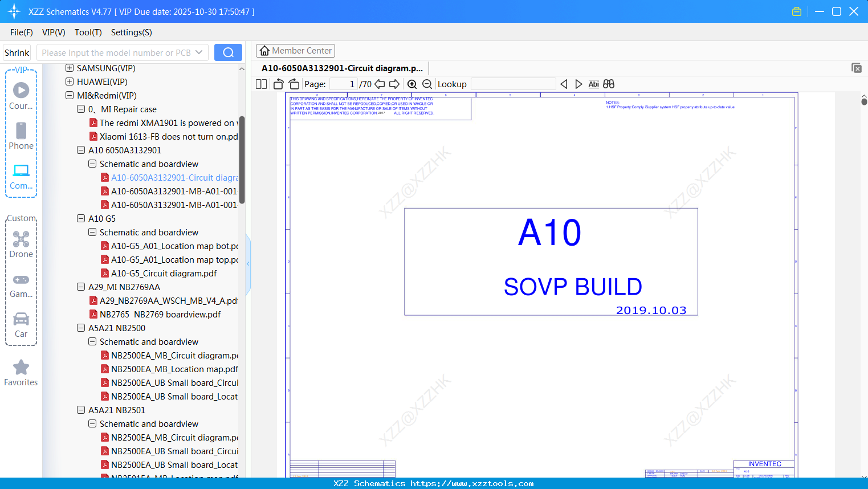Click the Shrink button
The image size is (868, 489).
[x=17, y=52]
